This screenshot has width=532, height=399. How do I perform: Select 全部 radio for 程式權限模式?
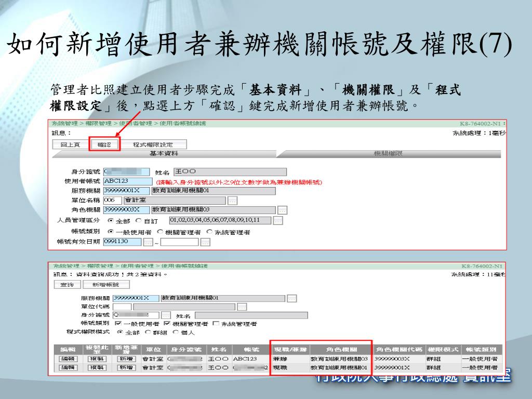pyautogui.click(x=119, y=332)
